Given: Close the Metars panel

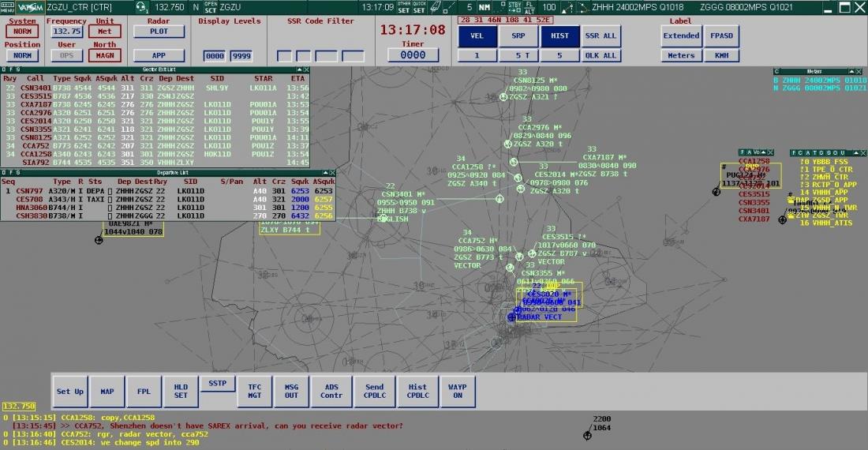Looking at the screenshot, I should point(859,71).
